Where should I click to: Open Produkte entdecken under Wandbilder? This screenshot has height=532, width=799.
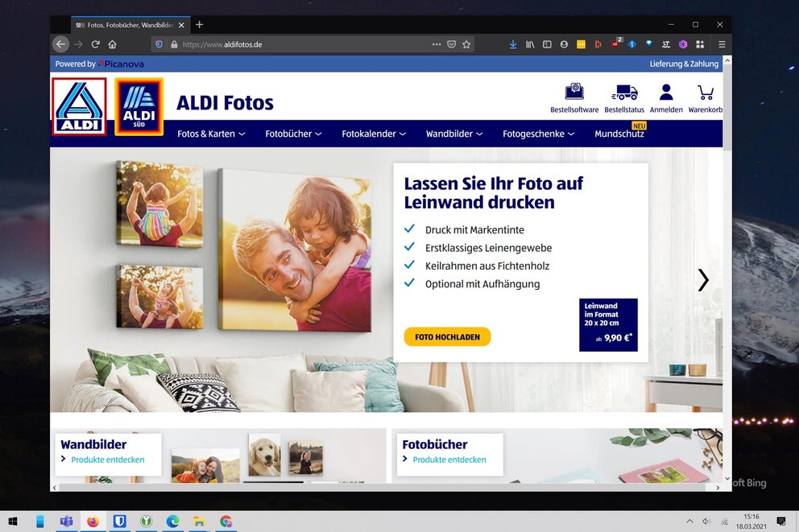[x=107, y=460]
